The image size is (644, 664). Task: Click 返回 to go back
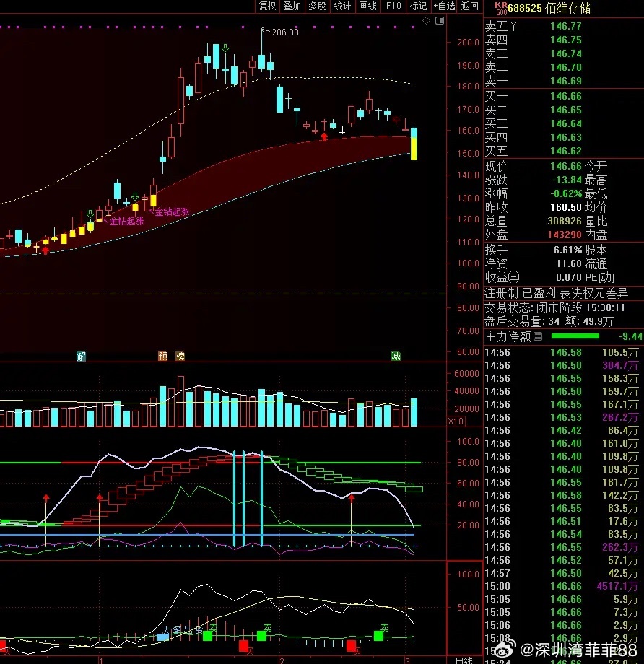point(469,6)
